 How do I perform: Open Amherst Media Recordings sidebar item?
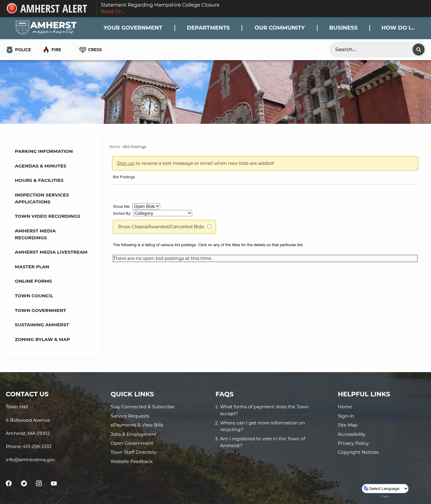point(35,234)
